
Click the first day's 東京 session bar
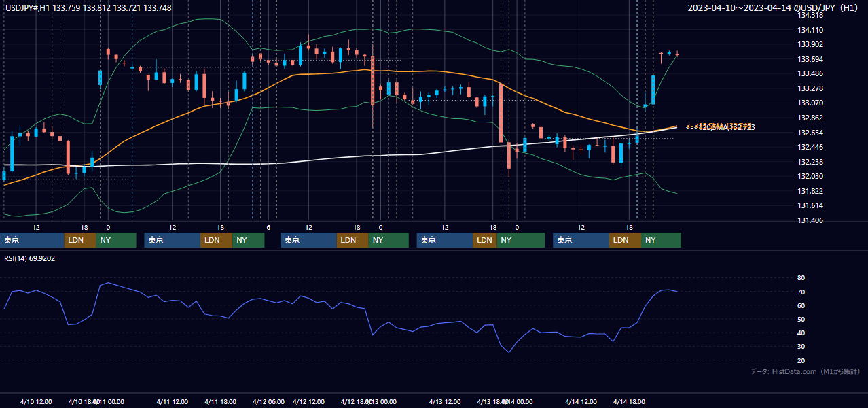click(33, 240)
